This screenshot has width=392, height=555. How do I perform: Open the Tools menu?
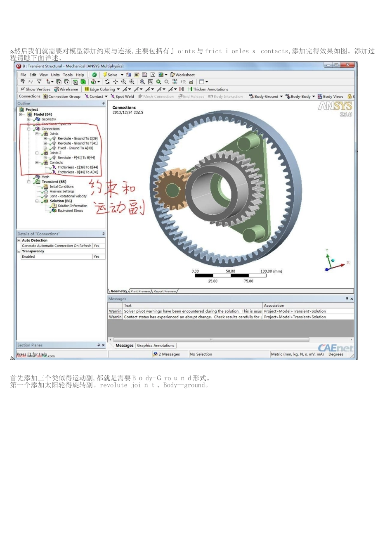tap(68, 75)
